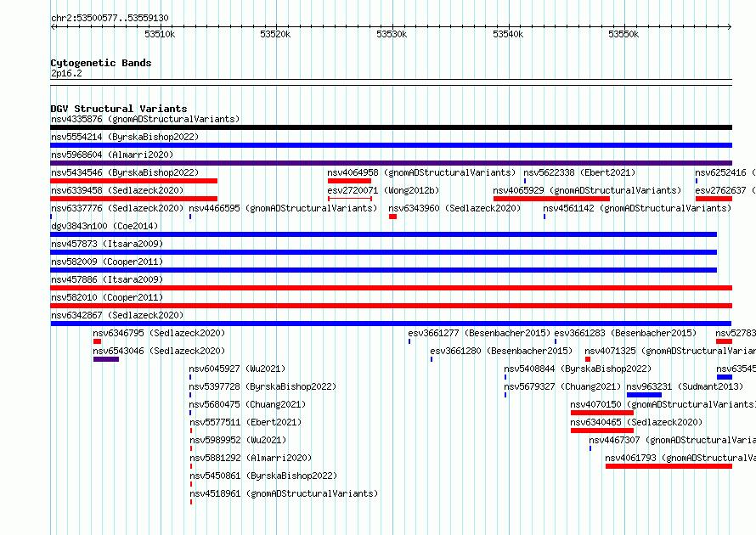
Task: Click nsv4071325 gnomAD variant label
Action: [670, 351]
